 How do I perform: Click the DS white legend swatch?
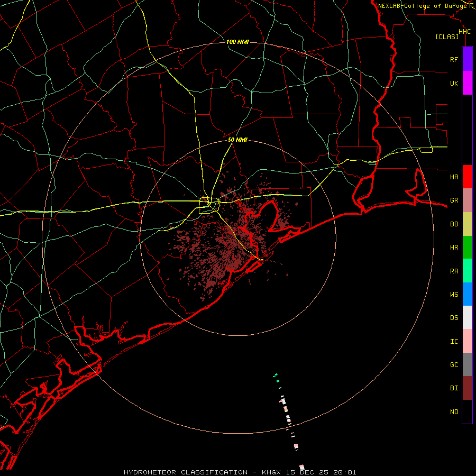tap(467, 317)
